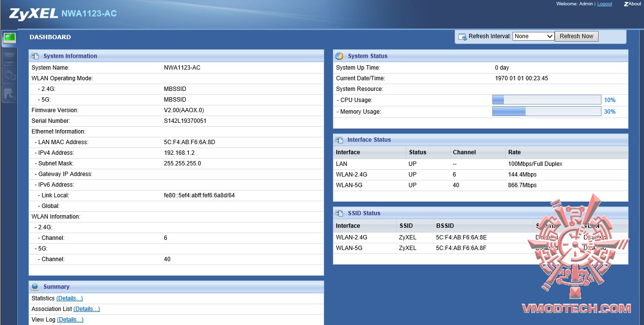Click the Summary panel icon
This screenshot has height=325, width=644.
pos(35,287)
